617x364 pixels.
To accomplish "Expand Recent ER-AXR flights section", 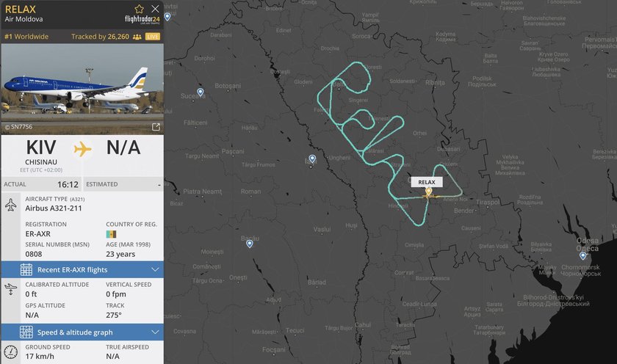I will coord(82,269).
